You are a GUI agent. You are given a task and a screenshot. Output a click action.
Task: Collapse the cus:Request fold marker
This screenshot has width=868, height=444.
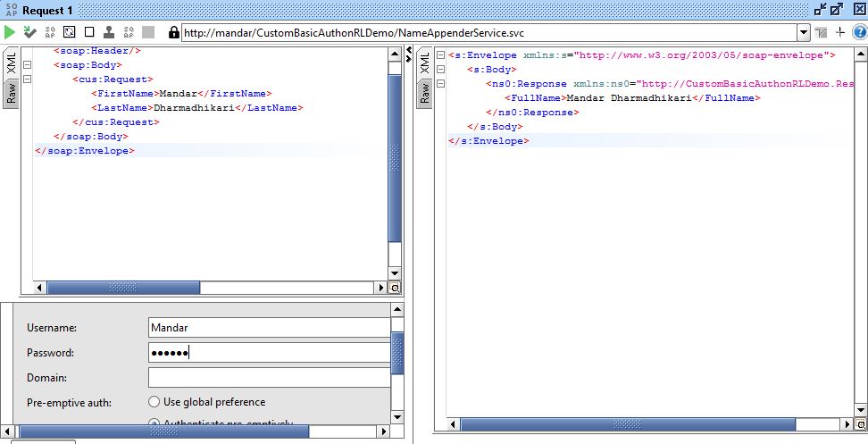pyautogui.click(x=27, y=80)
